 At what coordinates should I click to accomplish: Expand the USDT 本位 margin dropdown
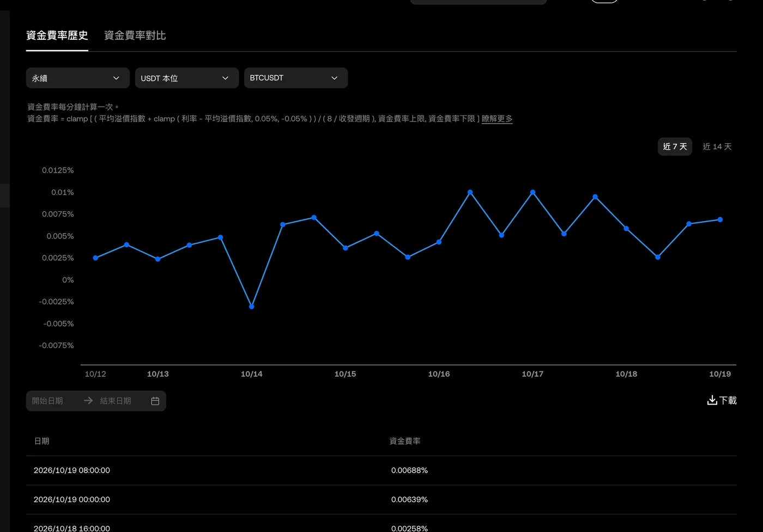(187, 78)
